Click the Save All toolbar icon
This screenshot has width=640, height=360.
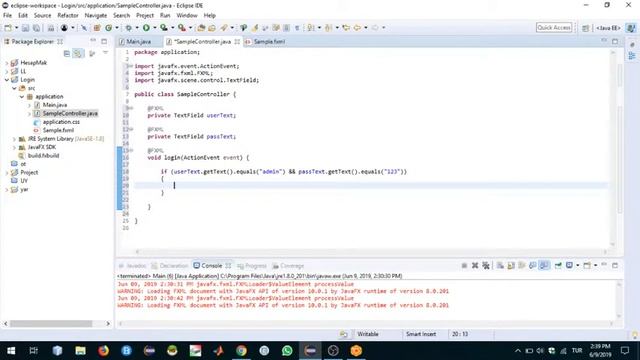[36, 28]
